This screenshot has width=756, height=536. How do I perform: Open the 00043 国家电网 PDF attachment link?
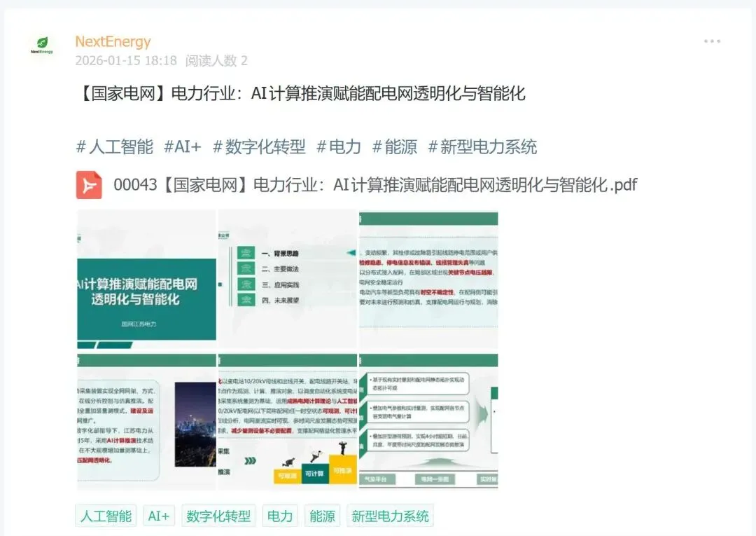point(375,185)
